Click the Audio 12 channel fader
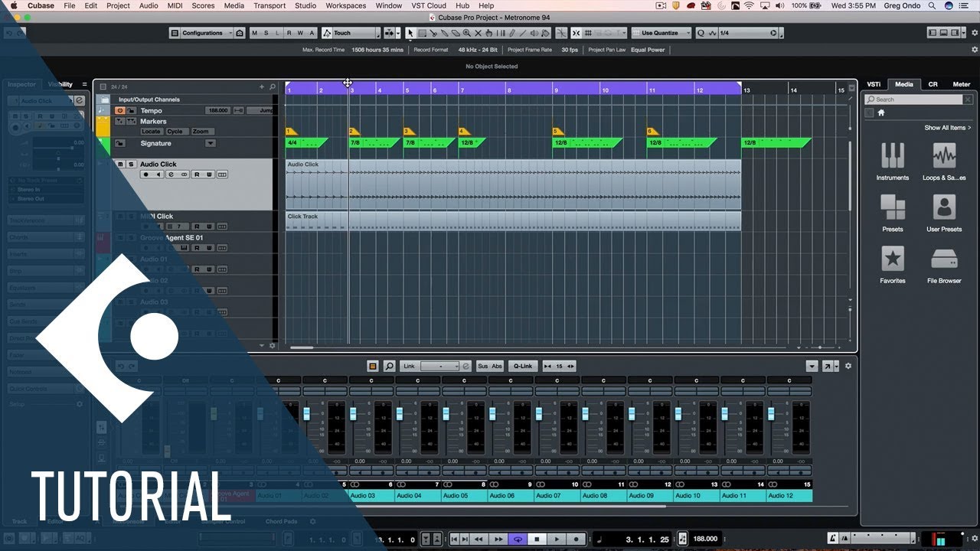This screenshot has height=551, width=980. [771, 413]
